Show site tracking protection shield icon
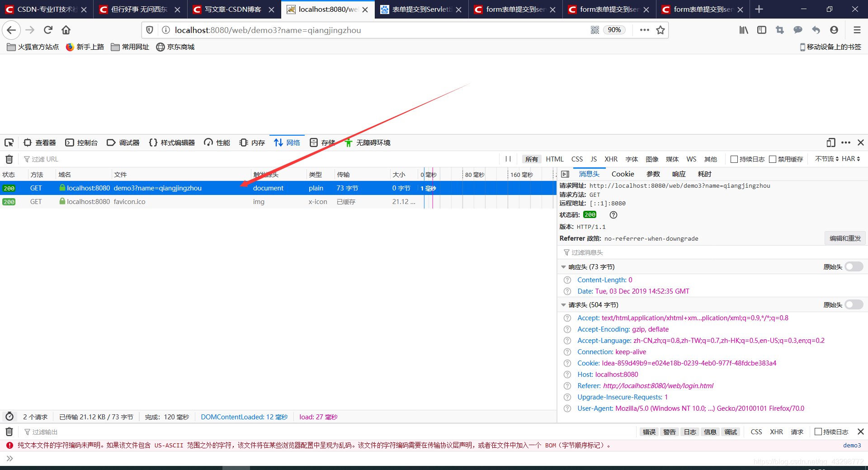This screenshot has width=868, height=470. click(150, 30)
